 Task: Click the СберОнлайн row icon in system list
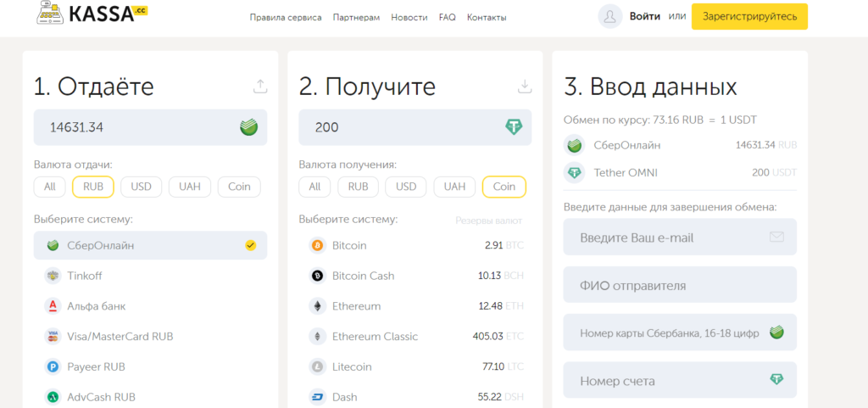coord(53,245)
